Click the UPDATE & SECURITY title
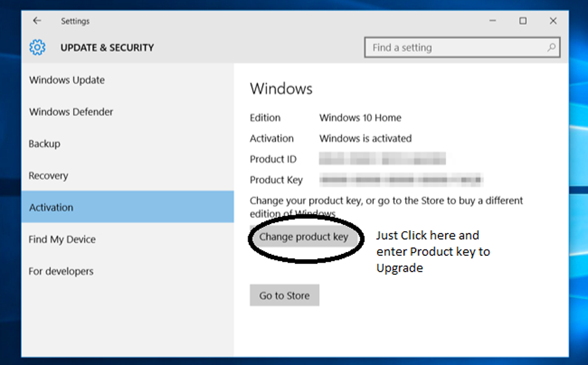Viewport: 588px width, 365px height. pos(107,48)
